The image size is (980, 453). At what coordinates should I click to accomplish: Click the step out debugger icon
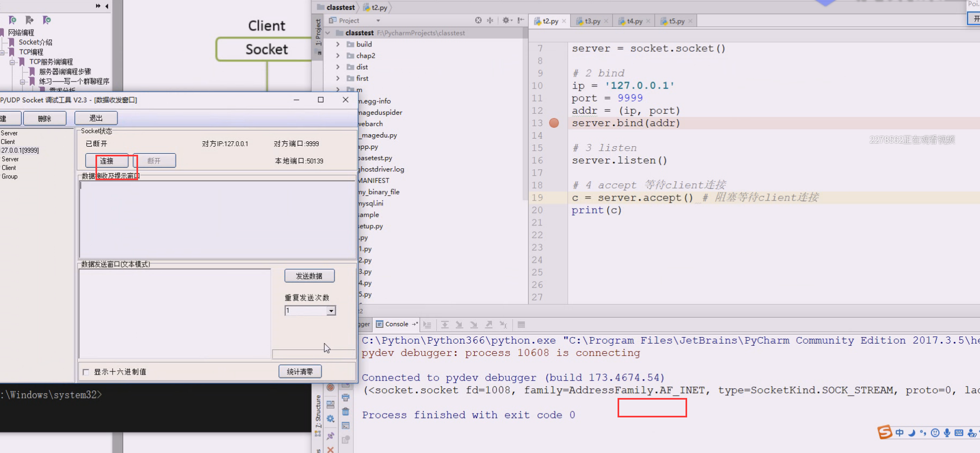[489, 325]
